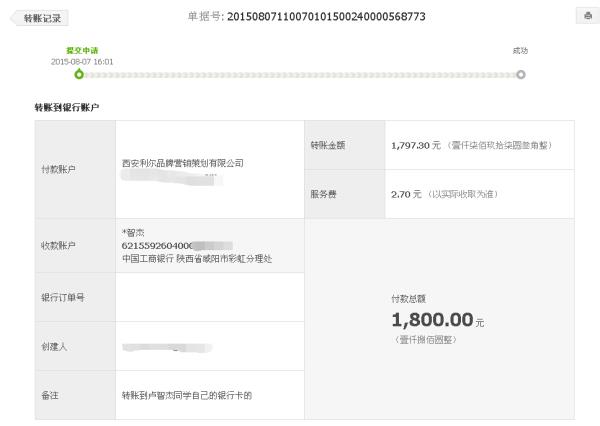Click the 成功 status label
600x426 pixels.
click(x=520, y=50)
